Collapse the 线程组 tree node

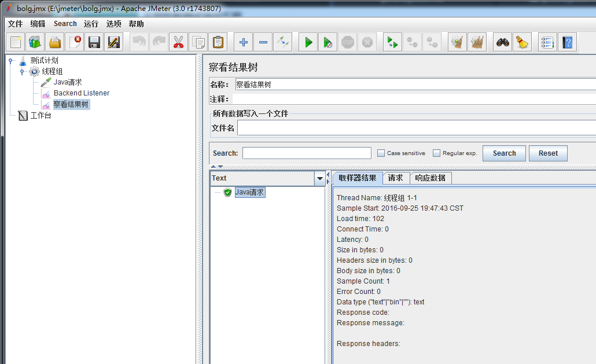click(x=22, y=71)
